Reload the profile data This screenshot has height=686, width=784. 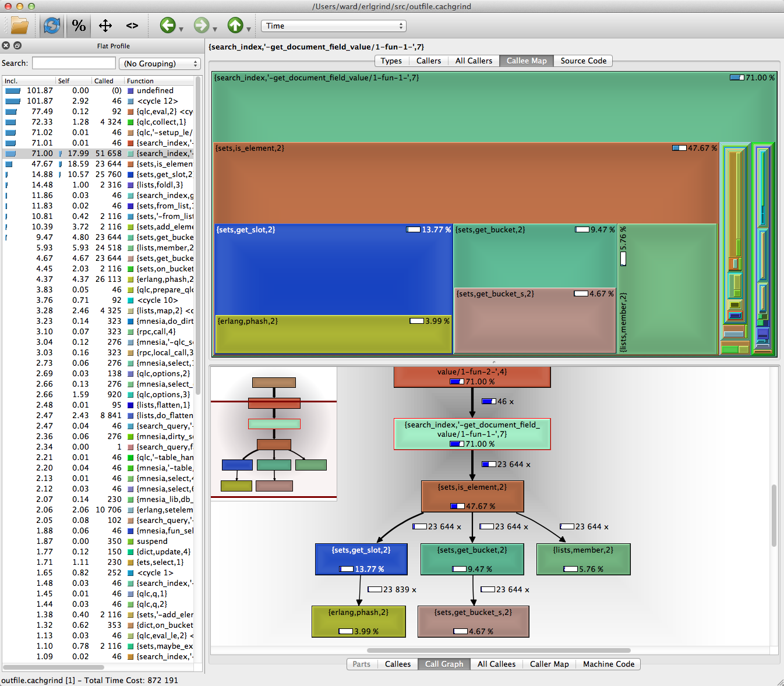[x=52, y=26]
